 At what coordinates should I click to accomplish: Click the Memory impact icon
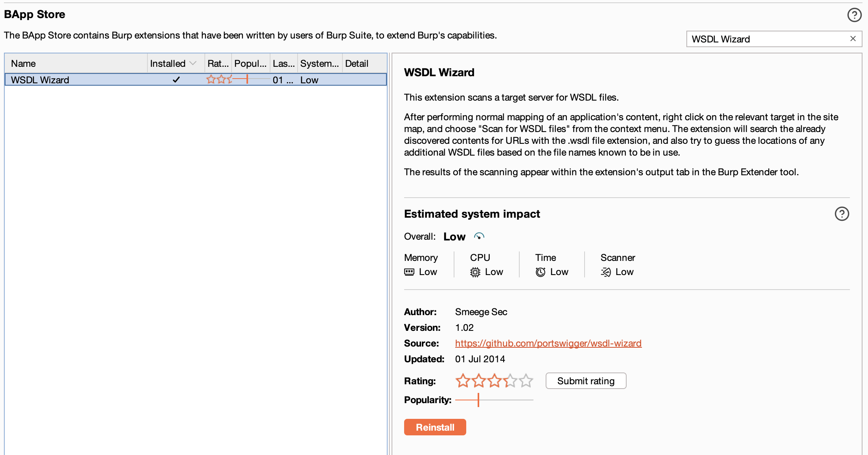(409, 272)
